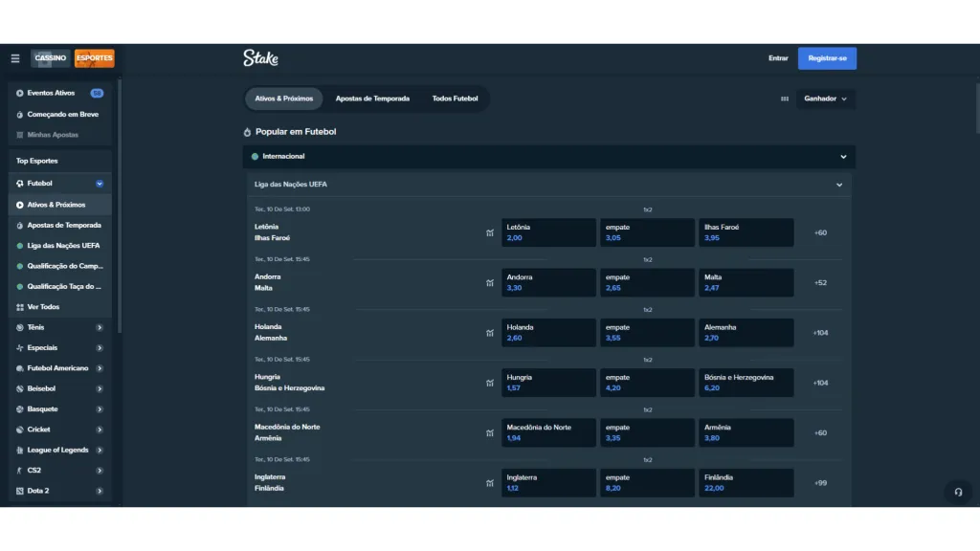Click the Stake logo
The height and width of the screenshot is (551, 980).
coord(260,58)
